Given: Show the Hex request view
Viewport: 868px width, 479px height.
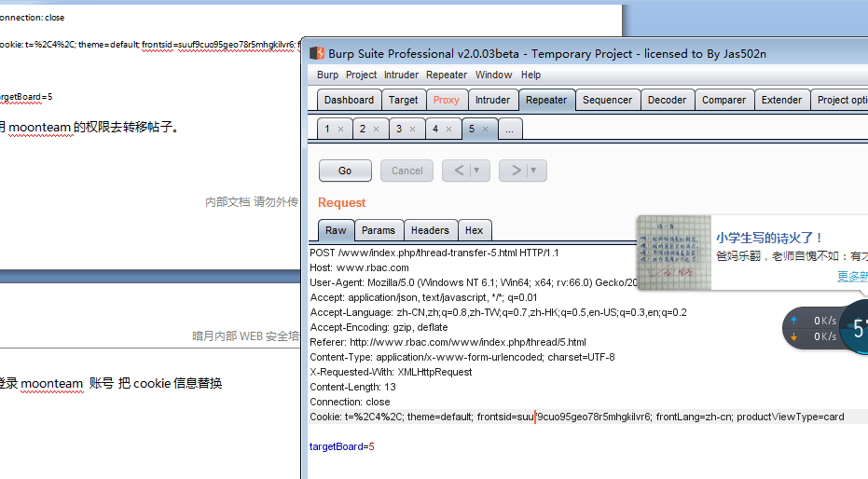Looking at the screenshot, I should click(x=474, y=231).
